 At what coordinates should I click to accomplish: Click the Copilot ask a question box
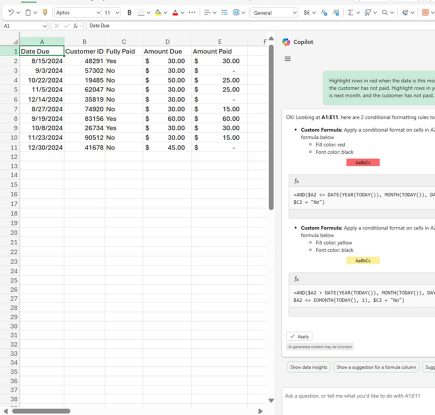359,401
